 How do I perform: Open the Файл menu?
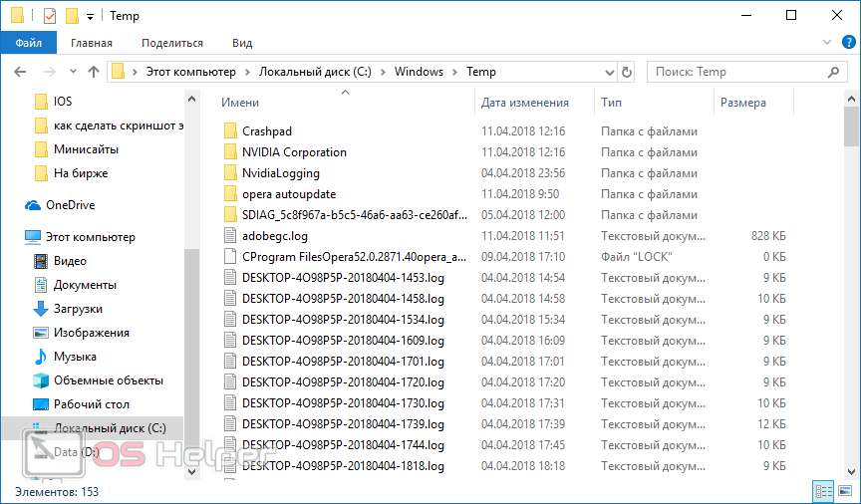(29, 43)
